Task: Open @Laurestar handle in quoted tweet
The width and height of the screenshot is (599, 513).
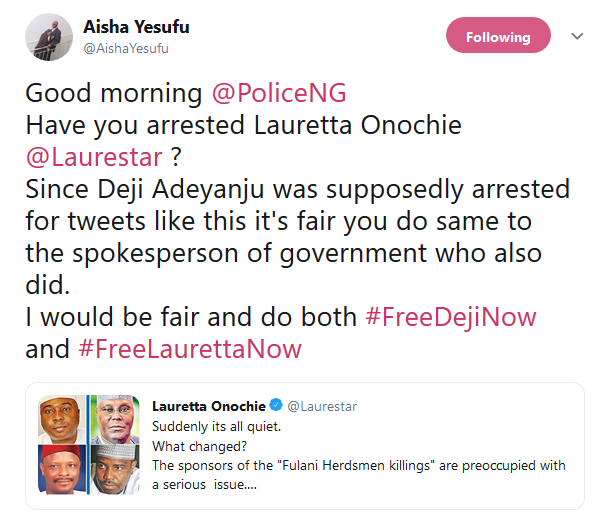Action: [322, 406]
